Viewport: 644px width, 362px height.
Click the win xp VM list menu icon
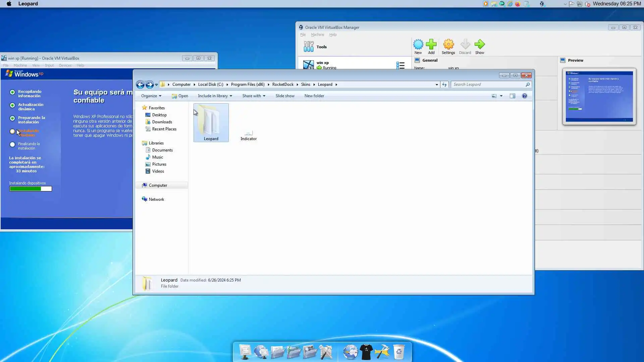[x=400, y=65]
